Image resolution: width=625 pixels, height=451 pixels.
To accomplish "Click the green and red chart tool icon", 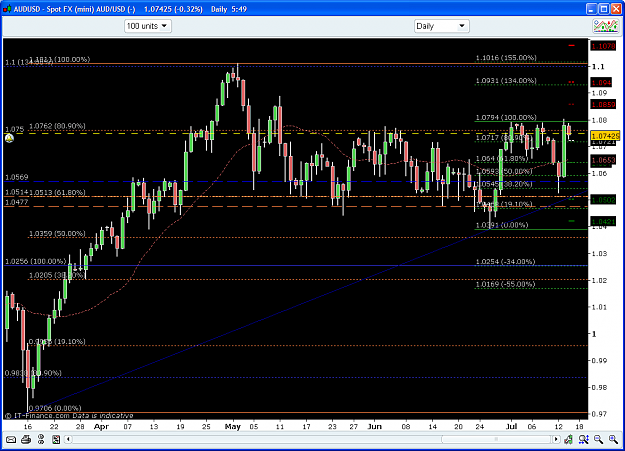I will (569, 439).
